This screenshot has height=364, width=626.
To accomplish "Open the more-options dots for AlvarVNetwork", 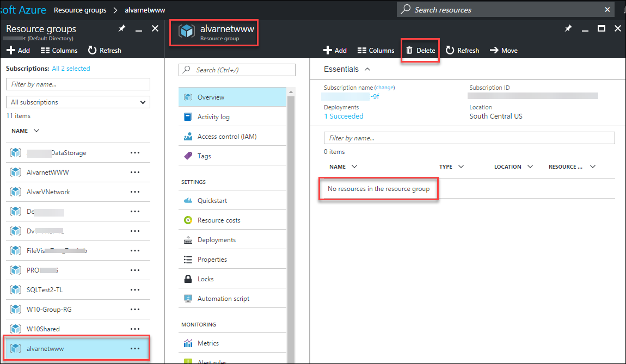I will pyautogui.click(x=135, y=192).
